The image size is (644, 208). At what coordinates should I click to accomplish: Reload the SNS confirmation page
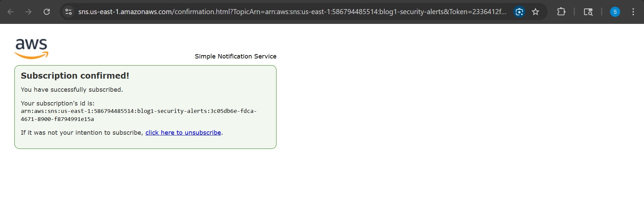[x=47, y=12]
